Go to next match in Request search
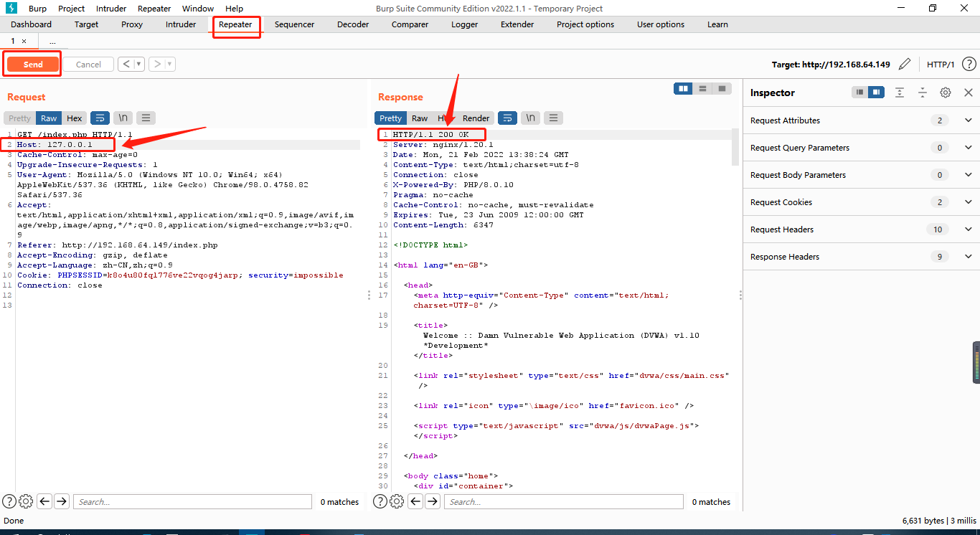 (x=62, y=501)
